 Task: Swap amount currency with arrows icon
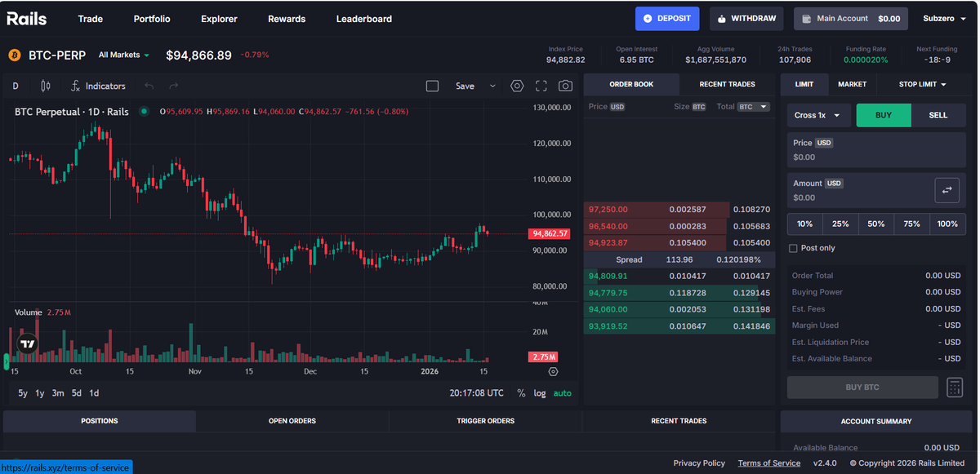tap(947, 190)
